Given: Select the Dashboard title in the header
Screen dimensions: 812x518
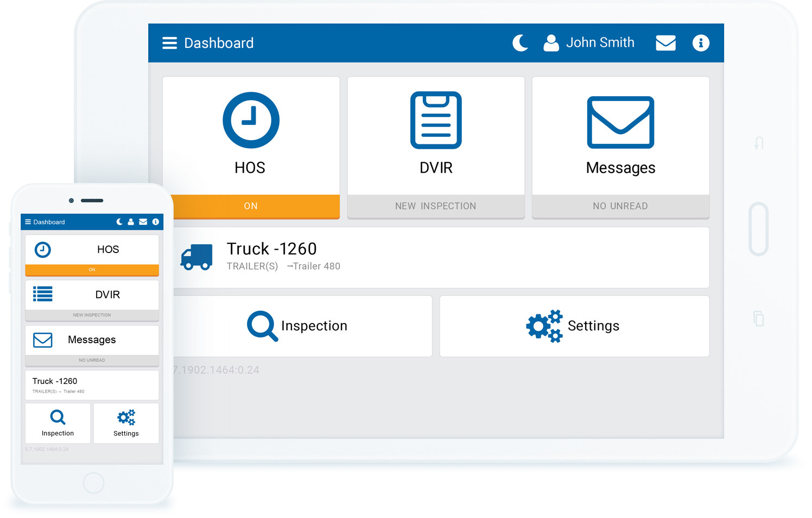Looking at the screenshot, I should pos(219,43).
